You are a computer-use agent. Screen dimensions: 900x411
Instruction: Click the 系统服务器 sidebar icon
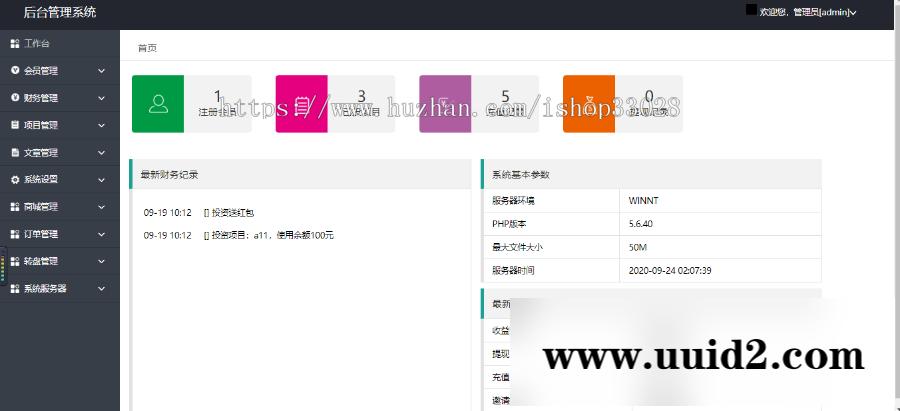[x=15, y=289]
